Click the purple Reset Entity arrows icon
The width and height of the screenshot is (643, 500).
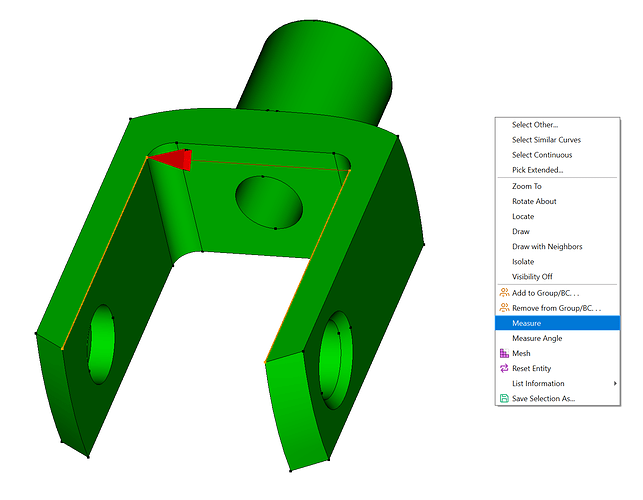[504, 368]
